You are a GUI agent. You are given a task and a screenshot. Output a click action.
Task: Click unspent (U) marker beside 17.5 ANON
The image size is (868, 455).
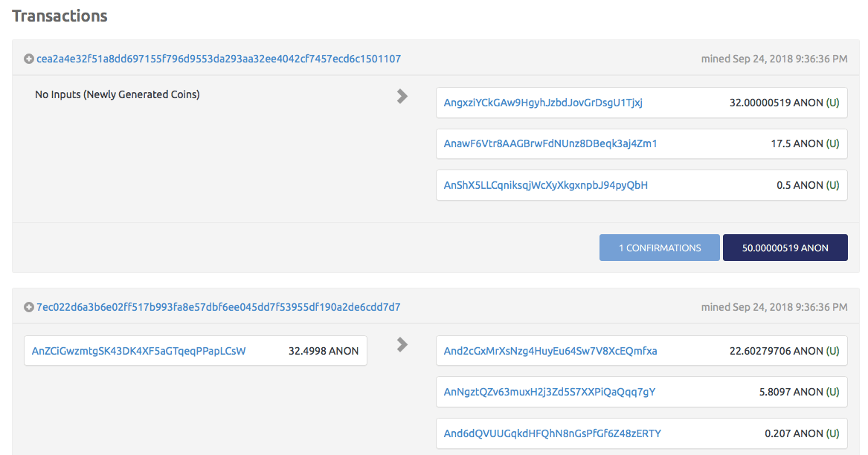tap(832, 143)
